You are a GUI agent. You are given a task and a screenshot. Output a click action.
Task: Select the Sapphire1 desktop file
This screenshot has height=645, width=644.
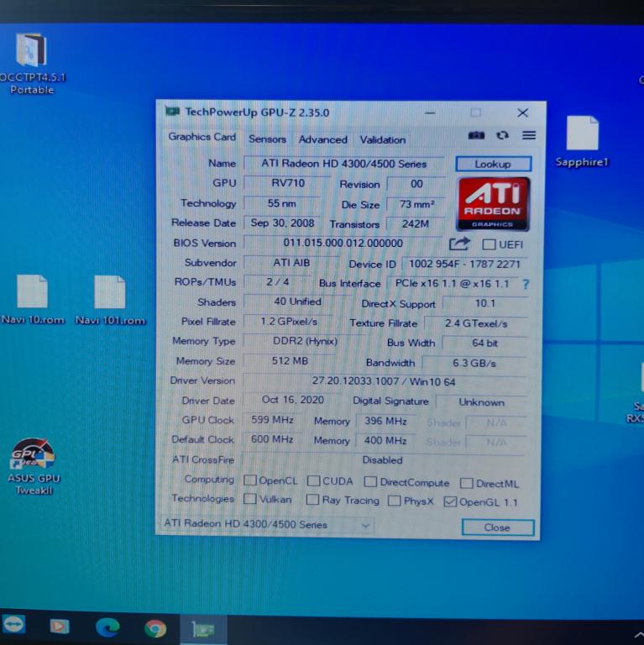click(x=582, y=142)
